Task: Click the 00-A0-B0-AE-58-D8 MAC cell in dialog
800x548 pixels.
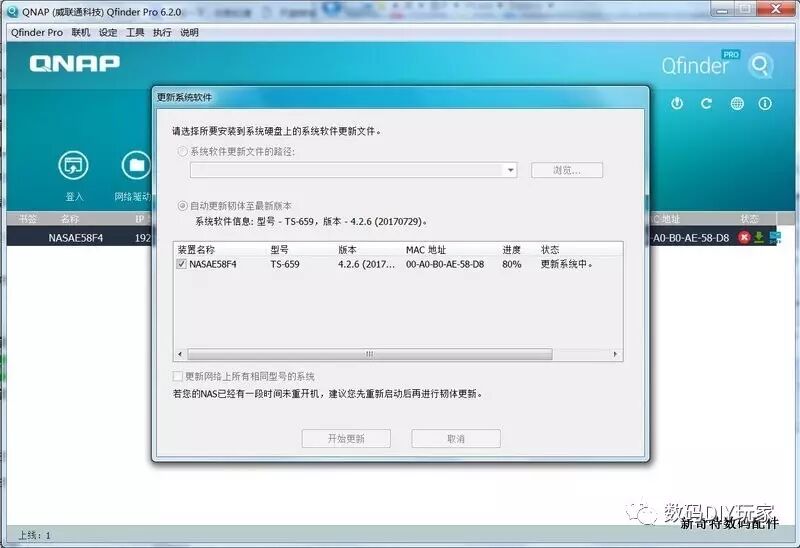Action: pos(445,264)
